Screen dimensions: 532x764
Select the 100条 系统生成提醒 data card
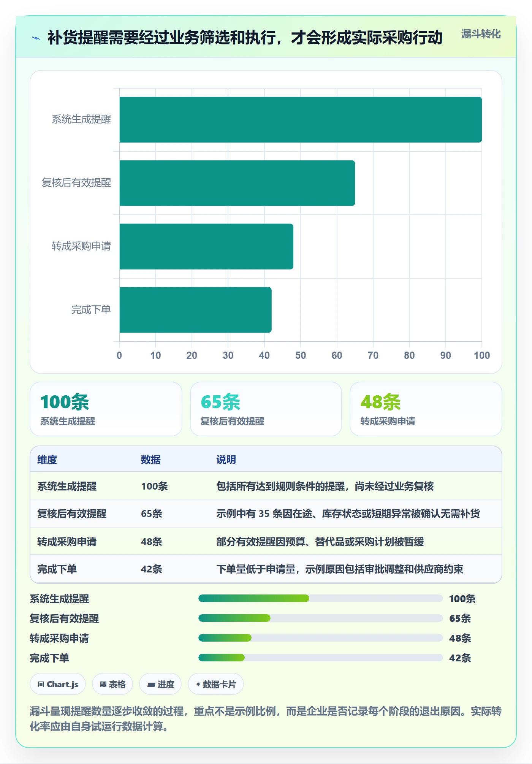tap(106, 409)
